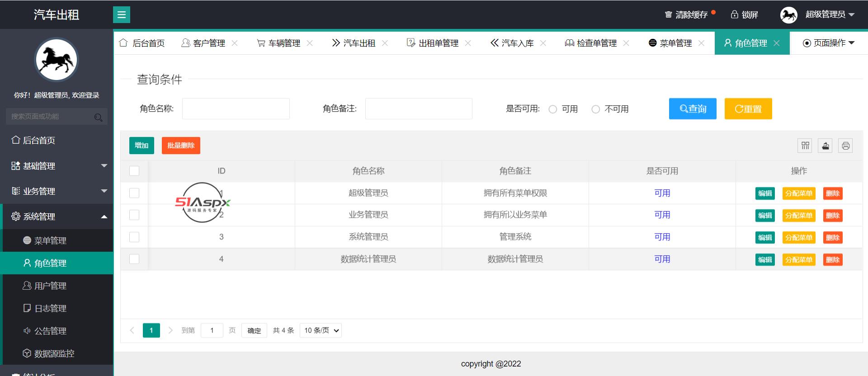
Task: Expand the 基础管理 sidebar menu
Action: (x=57, y=166)
